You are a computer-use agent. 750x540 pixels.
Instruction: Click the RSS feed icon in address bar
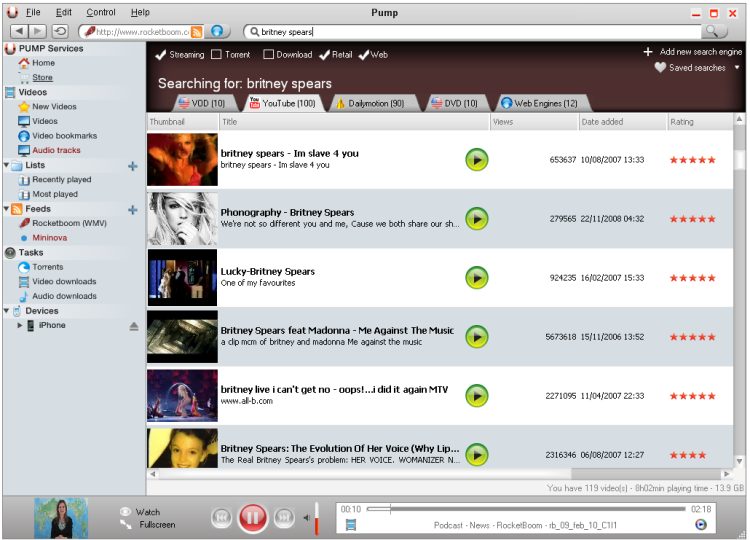pos(196,32)
